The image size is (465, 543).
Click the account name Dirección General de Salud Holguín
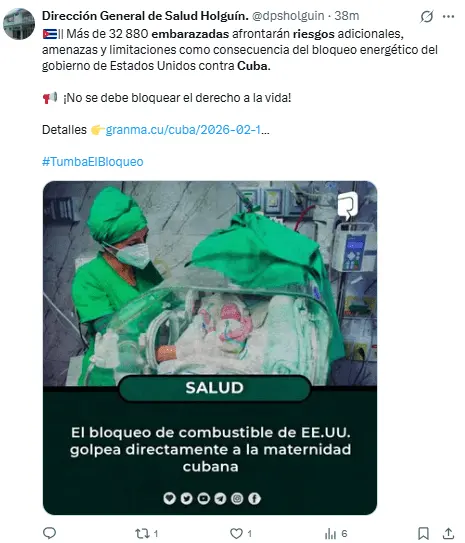pyautogui.click(x=145, y=16)
